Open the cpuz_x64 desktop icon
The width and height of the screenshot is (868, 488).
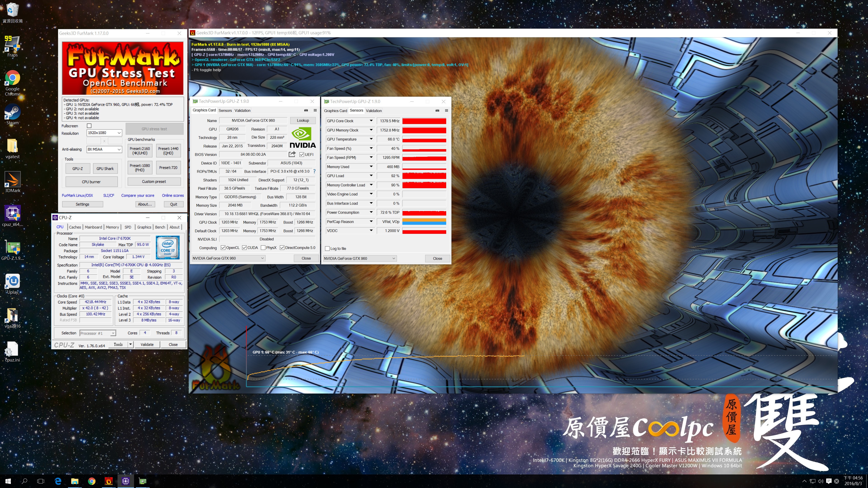(x=12, y=216)
